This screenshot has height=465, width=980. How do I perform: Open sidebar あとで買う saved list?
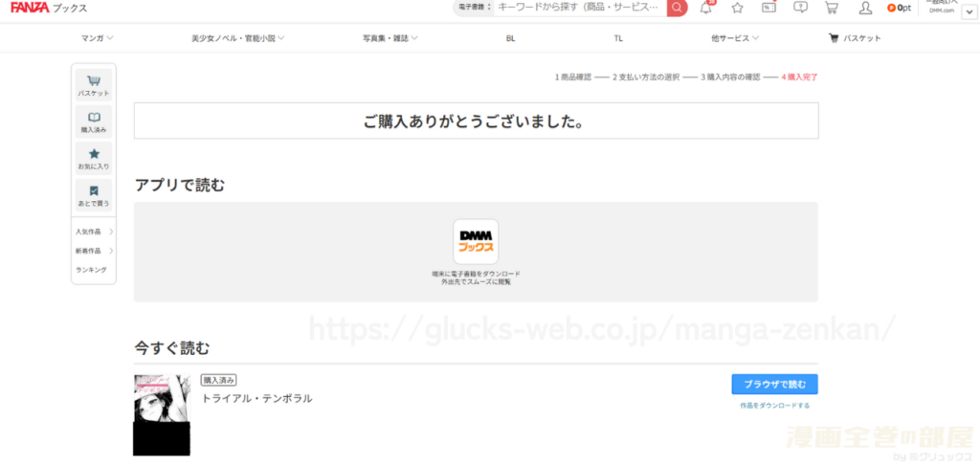[x=94, y=196]
